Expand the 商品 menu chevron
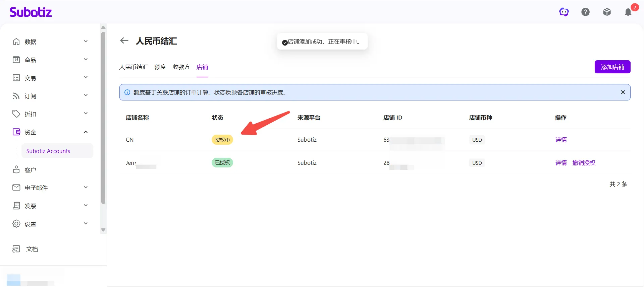Image resolution: width=644 pixels, height=287 pixels. pyautogui.click(x=86, y=60)
